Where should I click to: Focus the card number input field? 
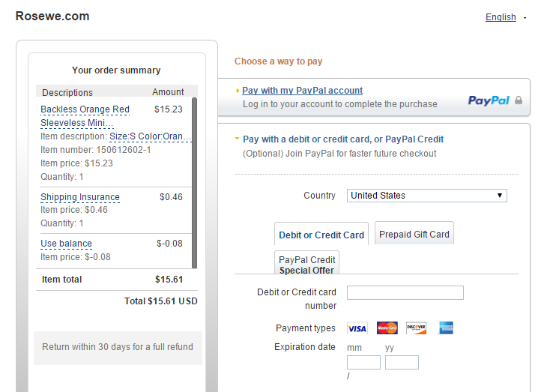click(x=405, y=292)
